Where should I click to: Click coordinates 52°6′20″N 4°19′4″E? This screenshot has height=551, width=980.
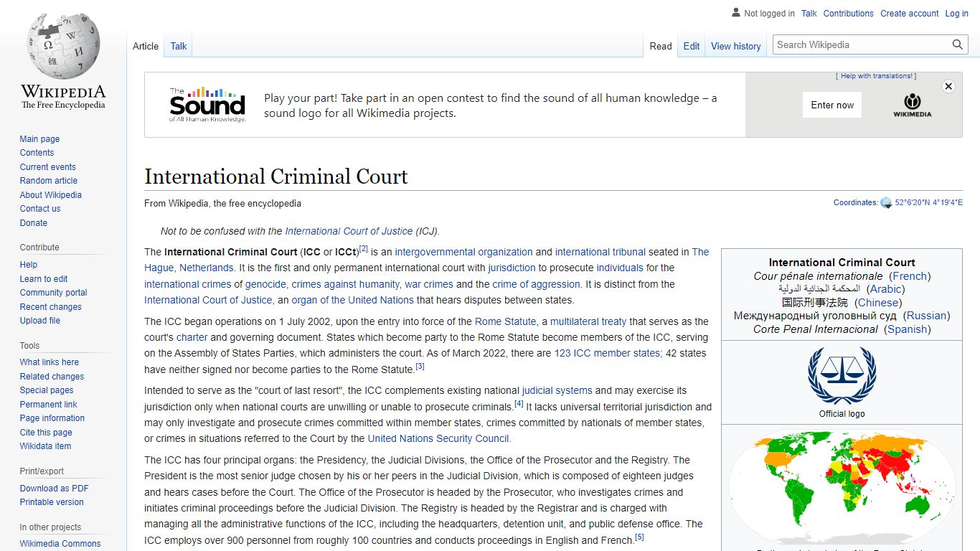[x=928, y=203]
